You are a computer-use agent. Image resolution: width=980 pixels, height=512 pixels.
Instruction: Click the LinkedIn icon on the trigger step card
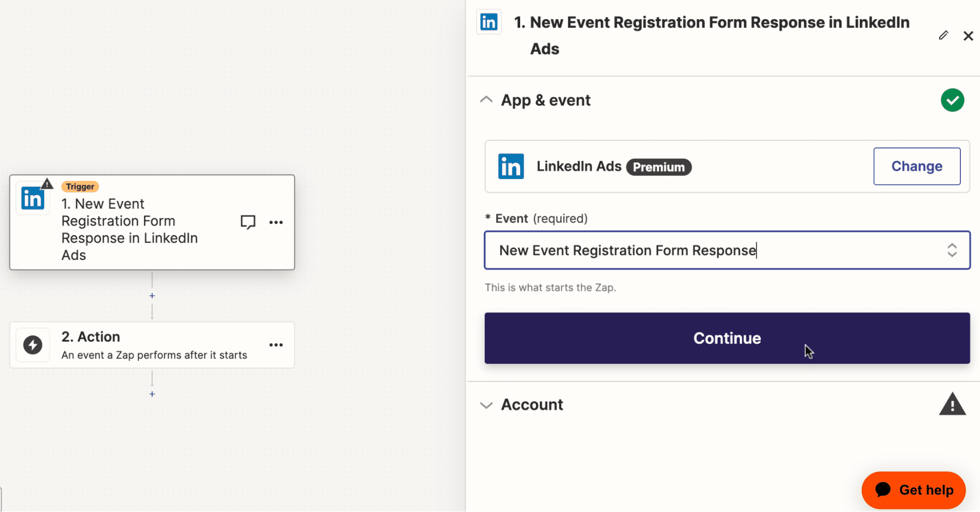pos(33,199)
